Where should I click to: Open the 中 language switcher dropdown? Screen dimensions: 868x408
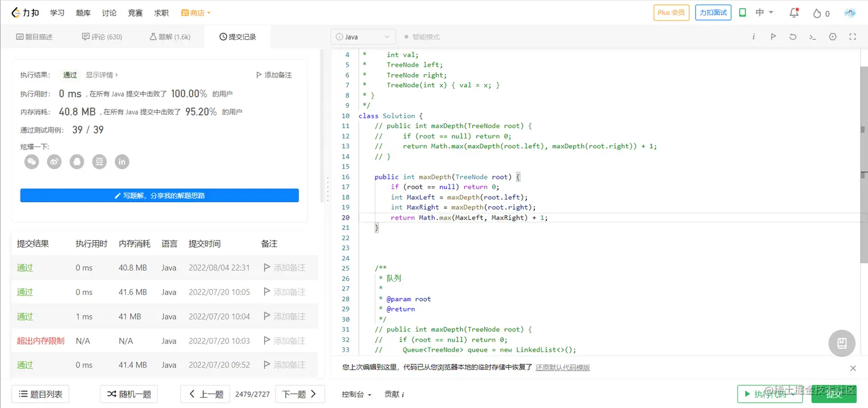pos(765,13)
